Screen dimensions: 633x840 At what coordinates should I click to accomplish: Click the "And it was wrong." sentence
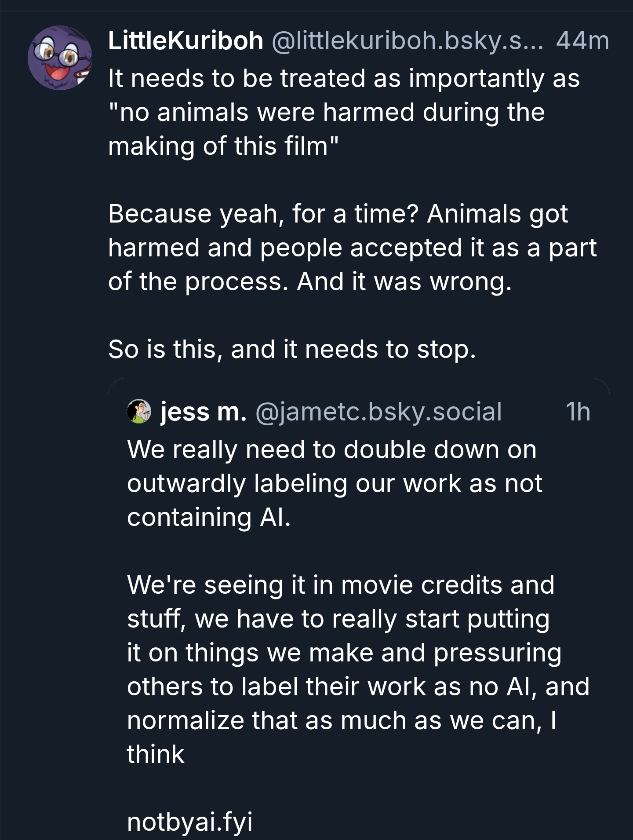pos(404,281)
